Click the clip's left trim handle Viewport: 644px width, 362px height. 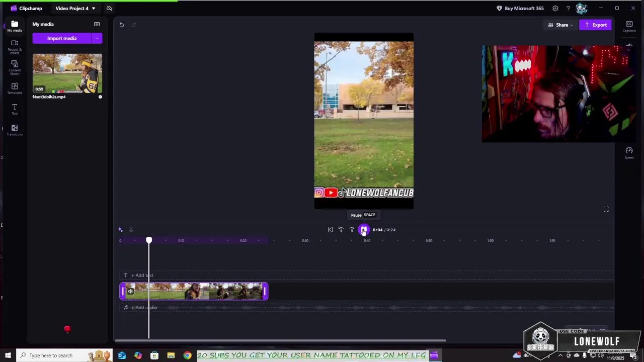click(122, 291)
